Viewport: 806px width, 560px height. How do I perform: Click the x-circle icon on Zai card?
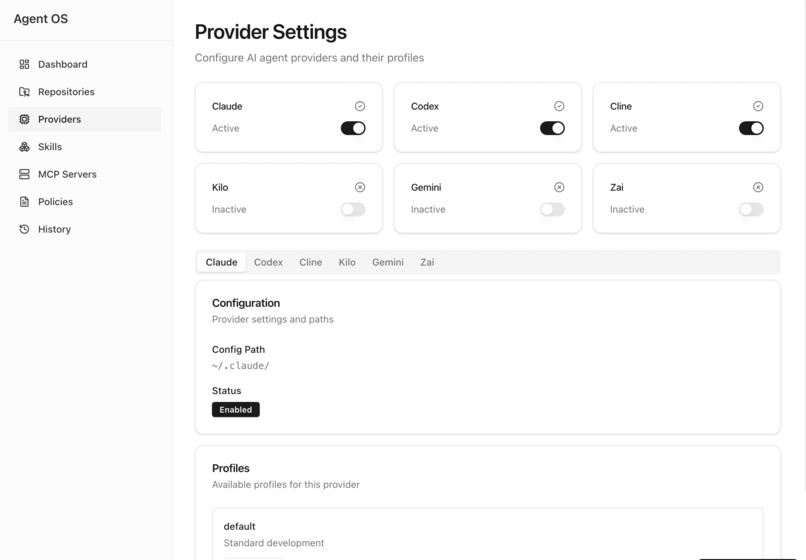click(758, 187)
